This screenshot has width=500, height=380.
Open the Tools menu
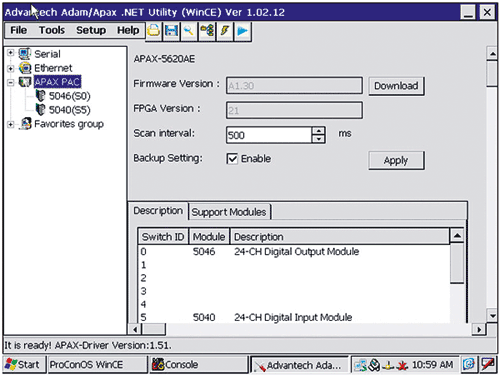pyautogui.click(x=52, y=30)
